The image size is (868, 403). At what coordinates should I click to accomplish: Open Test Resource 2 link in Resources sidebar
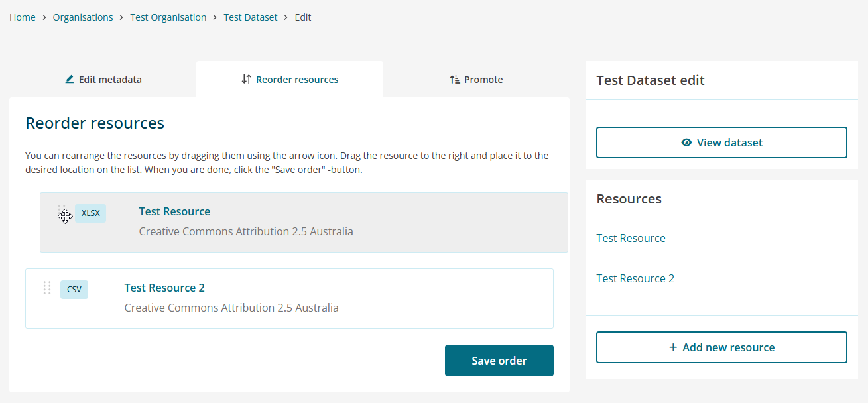coord(635,278)
